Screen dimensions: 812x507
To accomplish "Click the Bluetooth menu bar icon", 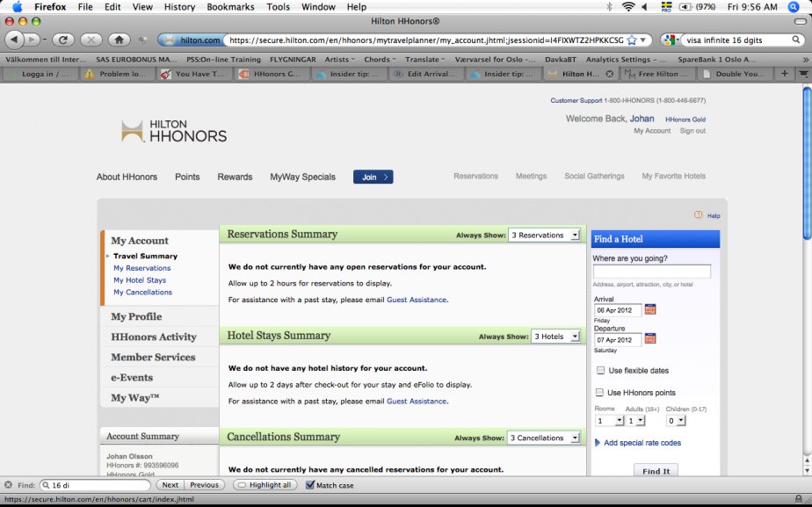I will (x=610, y=7).
